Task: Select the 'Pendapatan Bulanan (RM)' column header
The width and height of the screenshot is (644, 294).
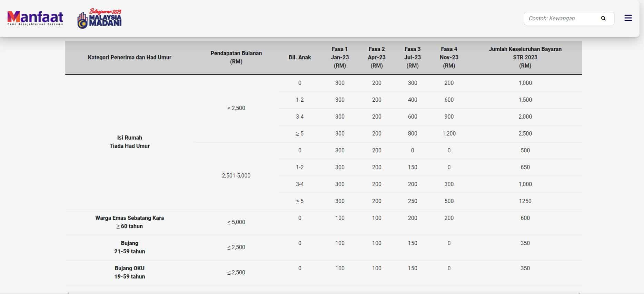Action: point(236,57)
